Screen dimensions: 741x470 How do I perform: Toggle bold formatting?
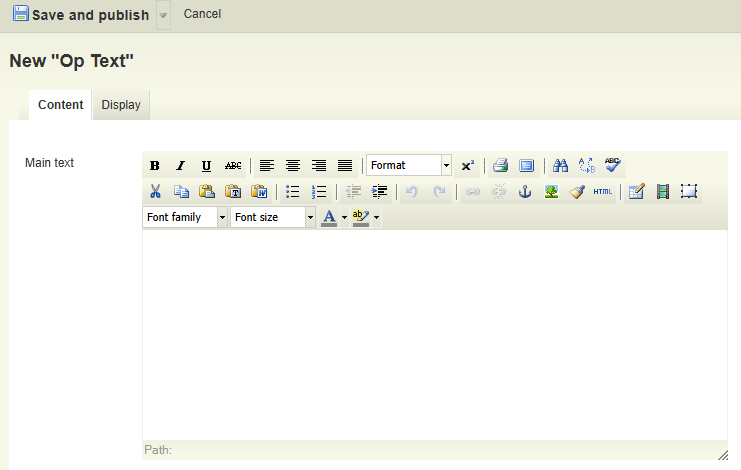point(155,166)
